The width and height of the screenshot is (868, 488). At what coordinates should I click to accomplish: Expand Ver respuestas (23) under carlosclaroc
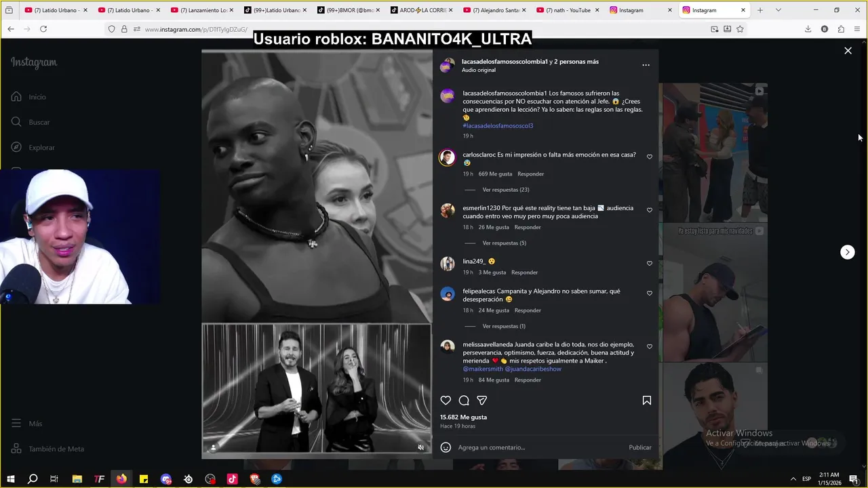click(506, 190)
